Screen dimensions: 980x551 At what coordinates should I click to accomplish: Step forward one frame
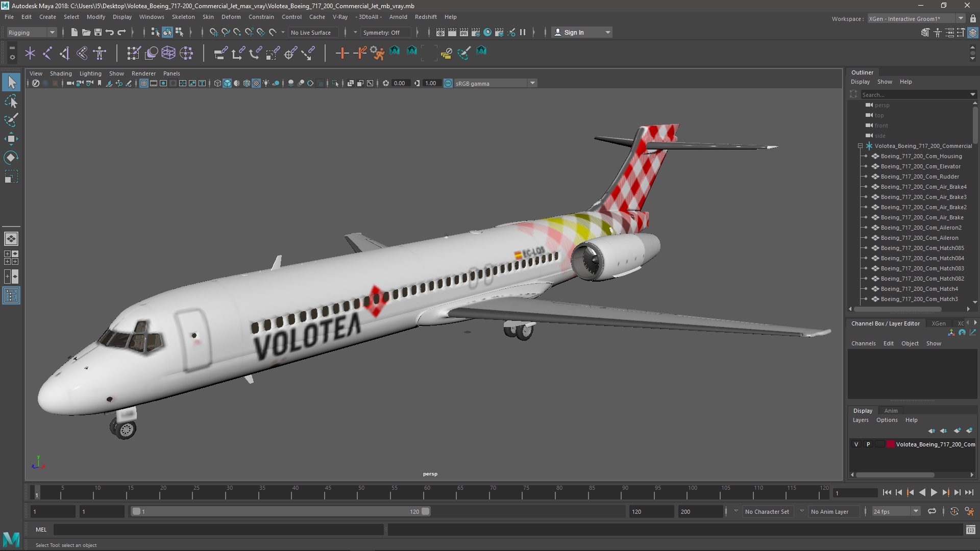pos(957,492)
